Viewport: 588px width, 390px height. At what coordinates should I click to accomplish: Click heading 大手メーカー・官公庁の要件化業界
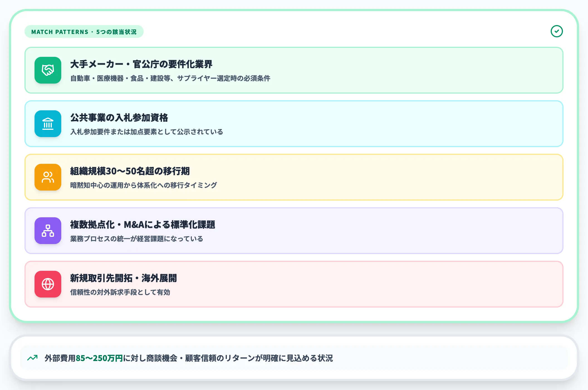coord(141,64)
